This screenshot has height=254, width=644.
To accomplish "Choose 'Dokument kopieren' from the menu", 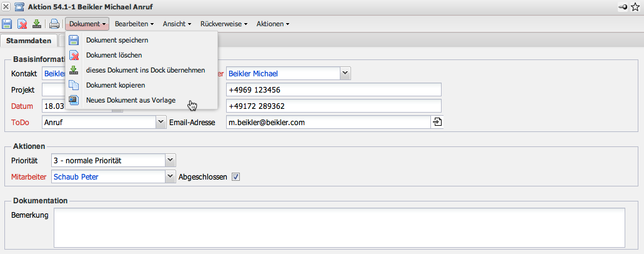I will pyautogui.click(x=116, y=85).
